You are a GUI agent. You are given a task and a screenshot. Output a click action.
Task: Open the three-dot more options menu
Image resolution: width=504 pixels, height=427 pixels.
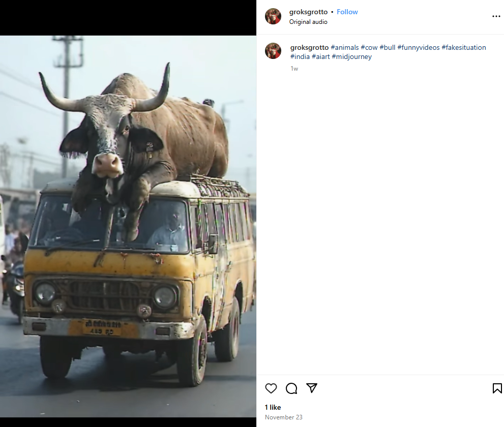click(x=496, y=16)
